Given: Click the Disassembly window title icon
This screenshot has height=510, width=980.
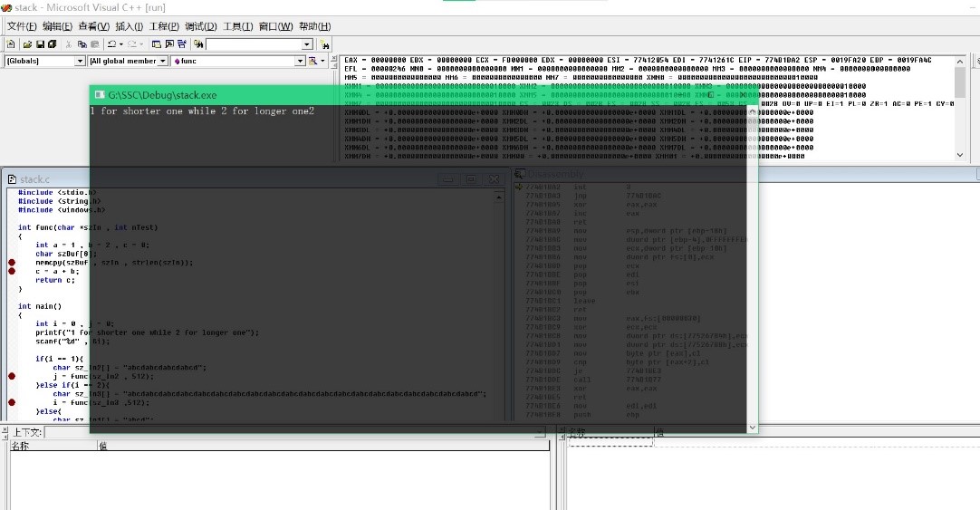Looking at the screenshot, I should pos(519,174).
